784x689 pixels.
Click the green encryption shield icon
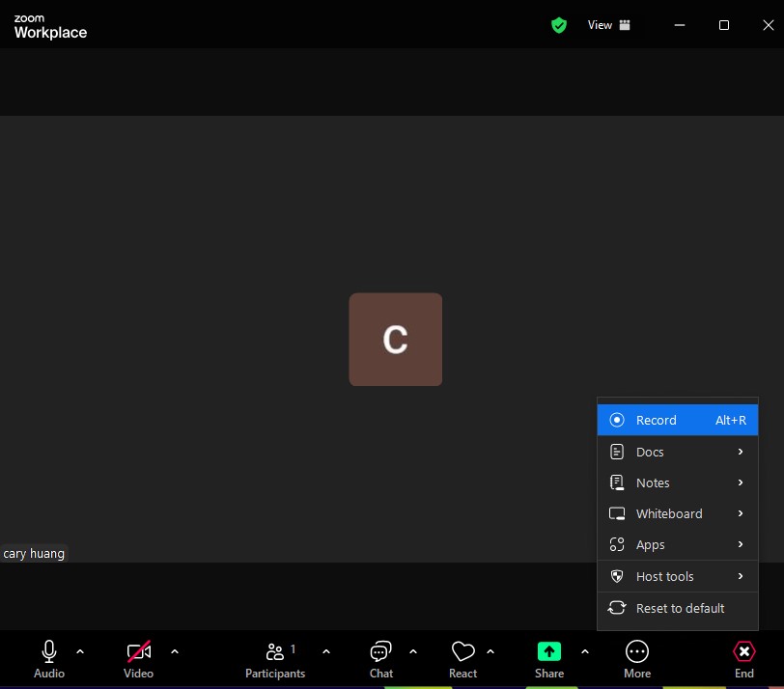pos(559,25)
